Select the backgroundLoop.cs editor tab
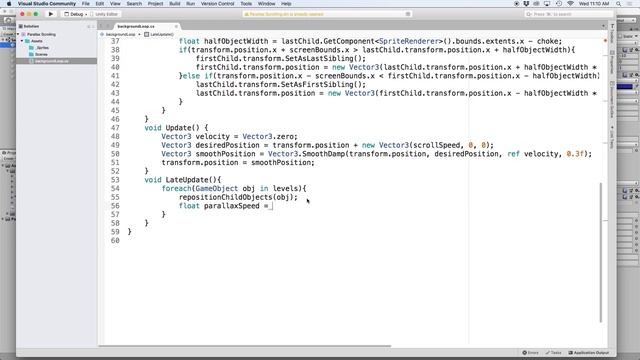 136,26
